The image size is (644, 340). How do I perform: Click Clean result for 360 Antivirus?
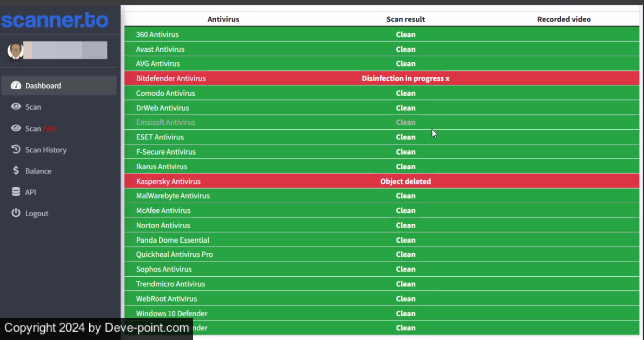406,35
